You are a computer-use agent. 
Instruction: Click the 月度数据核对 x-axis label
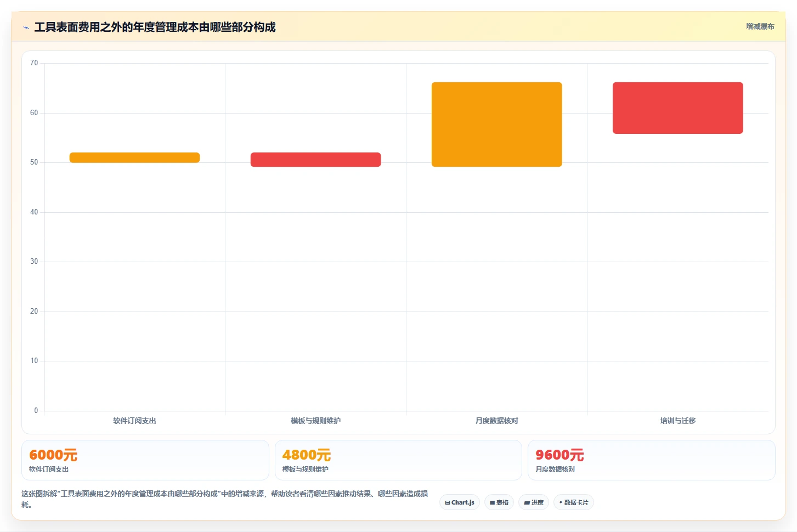tap(496, 421)
